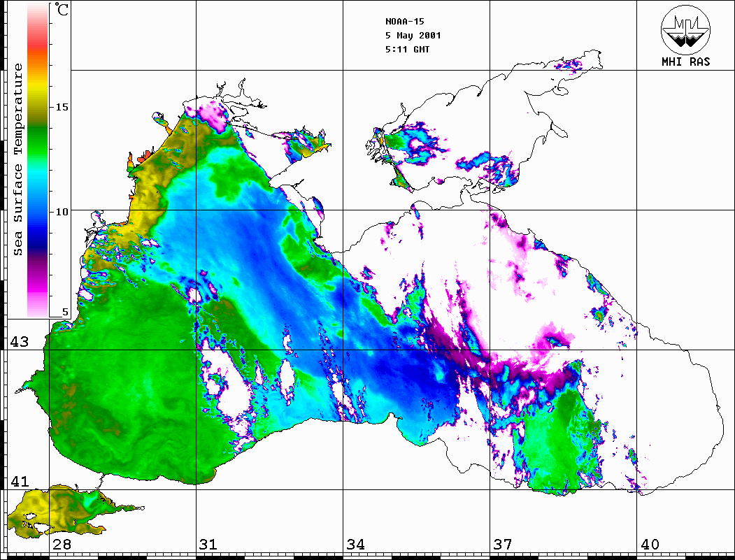Viewport: 735px width, 560px height.
Task: Select the '5:11 GMT' time text
Action: point(407,49)
